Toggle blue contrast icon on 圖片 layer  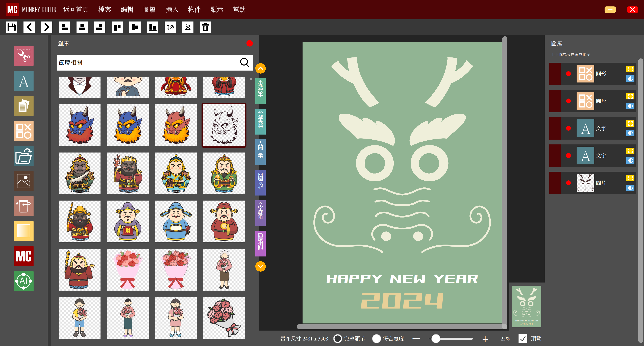pos(630,188)
